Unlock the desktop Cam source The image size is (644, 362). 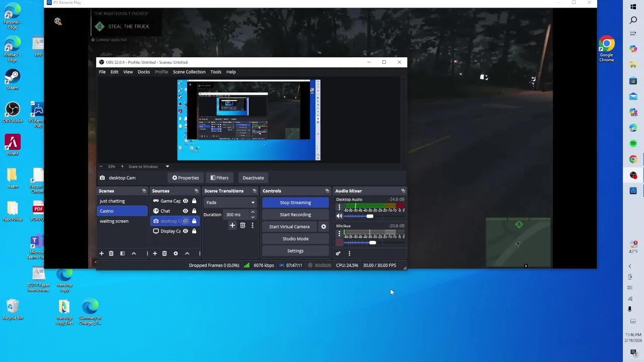(x=194, y=221)
